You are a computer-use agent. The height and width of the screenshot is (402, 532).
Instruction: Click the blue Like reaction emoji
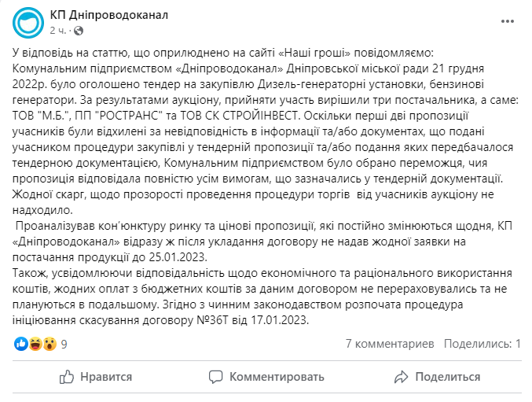click(x=21, y=344)
